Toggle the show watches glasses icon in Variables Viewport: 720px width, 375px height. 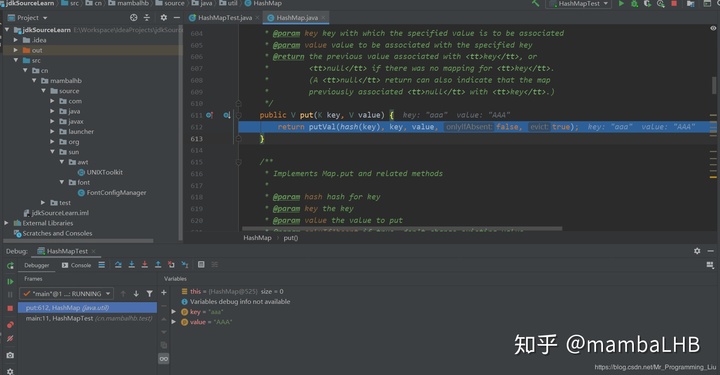163,359
